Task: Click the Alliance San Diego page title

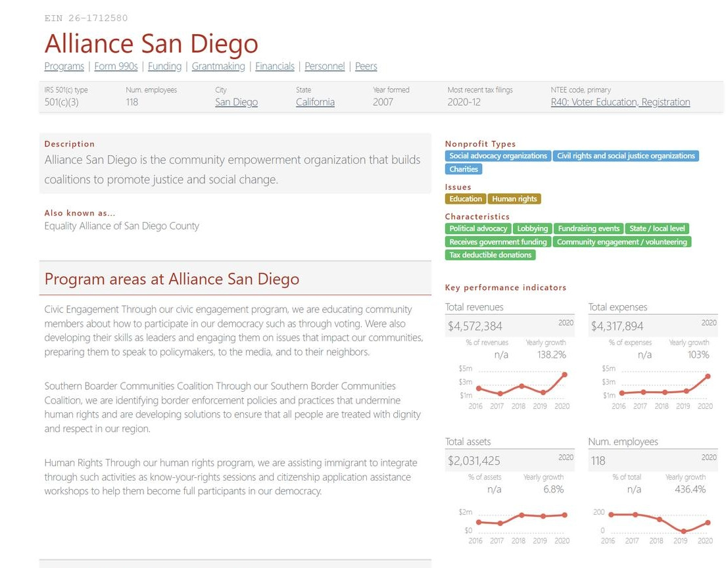Action: [151, 43]
